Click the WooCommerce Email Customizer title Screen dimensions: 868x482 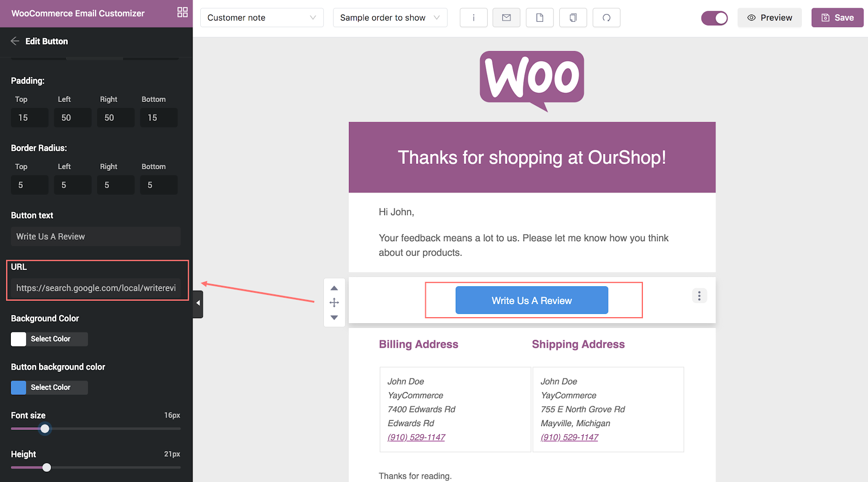(x=78, y=14)
